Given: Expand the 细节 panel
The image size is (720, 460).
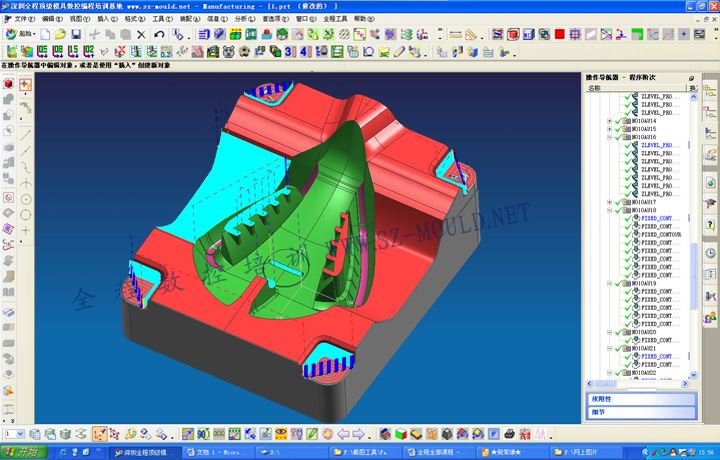Looking at the screenshot, I should coord(641,412).
